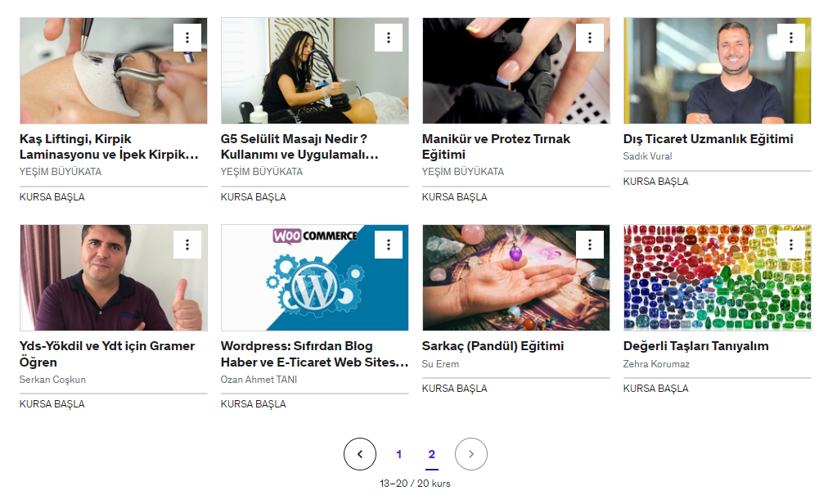The width and height of the screenshot is (828, 504).
Task: Open the Değerli Taşları Tanıyalım gemstones thumbnail
Action: point(717,278)
